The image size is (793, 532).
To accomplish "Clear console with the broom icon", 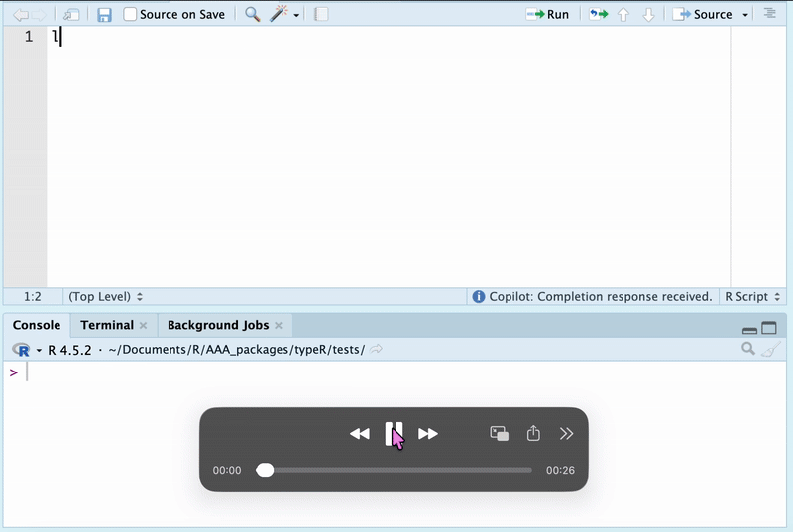I will tap(771, 349).
